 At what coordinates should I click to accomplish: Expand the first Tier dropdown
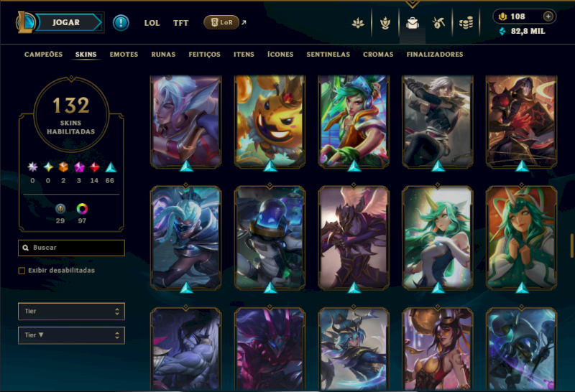71,311
